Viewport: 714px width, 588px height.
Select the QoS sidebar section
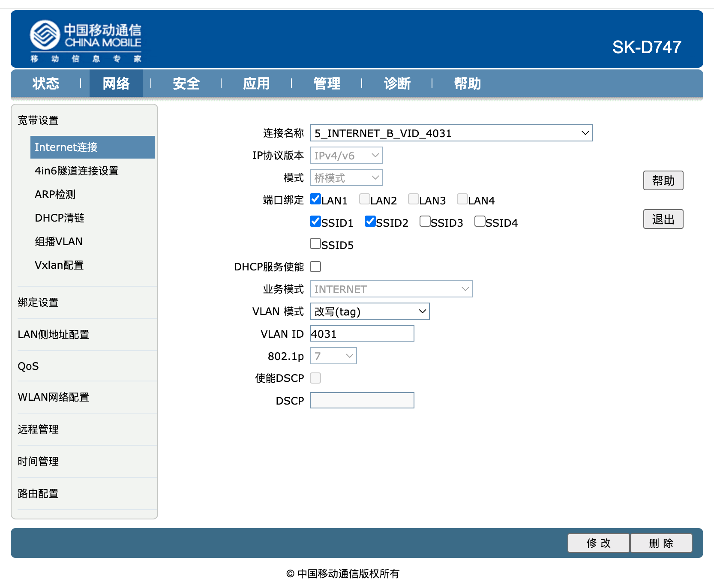27,366
